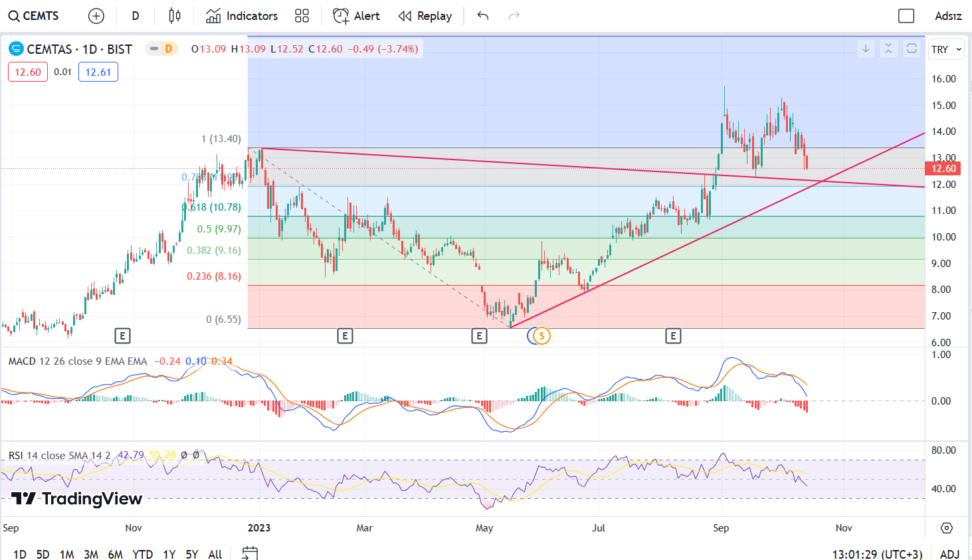The image size is (972, 560).
Task: Select the All time range
Action: [x=215, y=554]
